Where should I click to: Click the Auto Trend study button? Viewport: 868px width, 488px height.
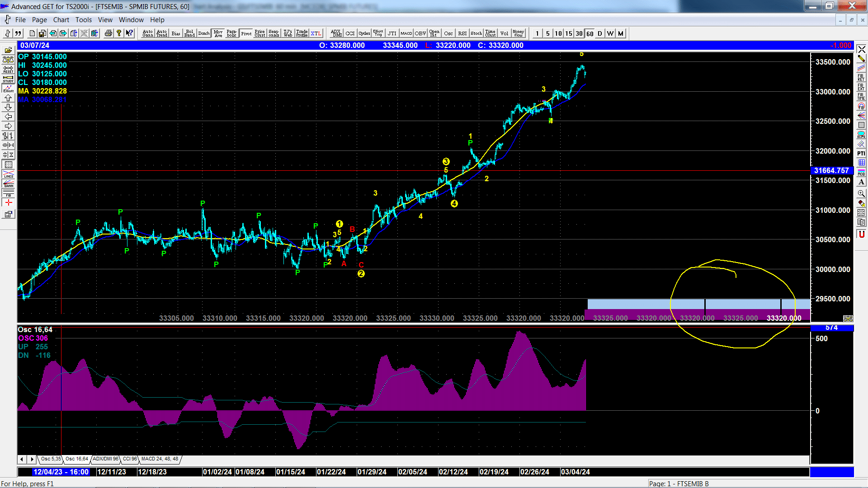click(x=162, y=33)
